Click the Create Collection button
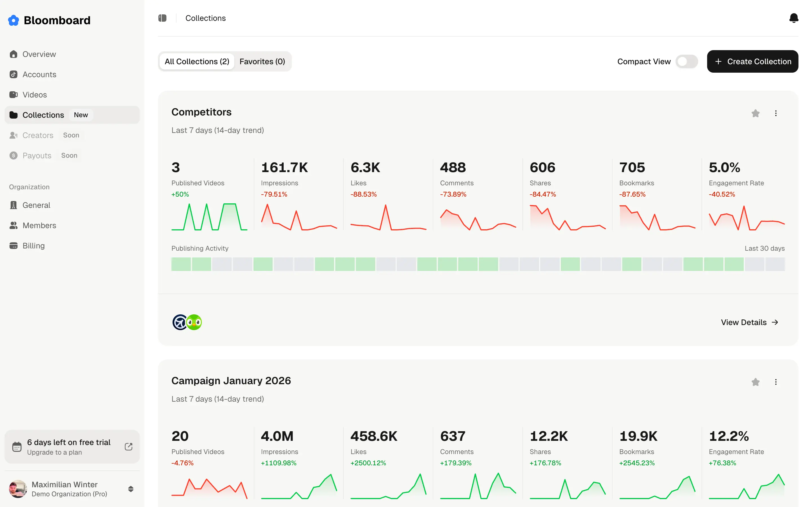The height and width of the screenshot is (507, 812). (753, 61)
